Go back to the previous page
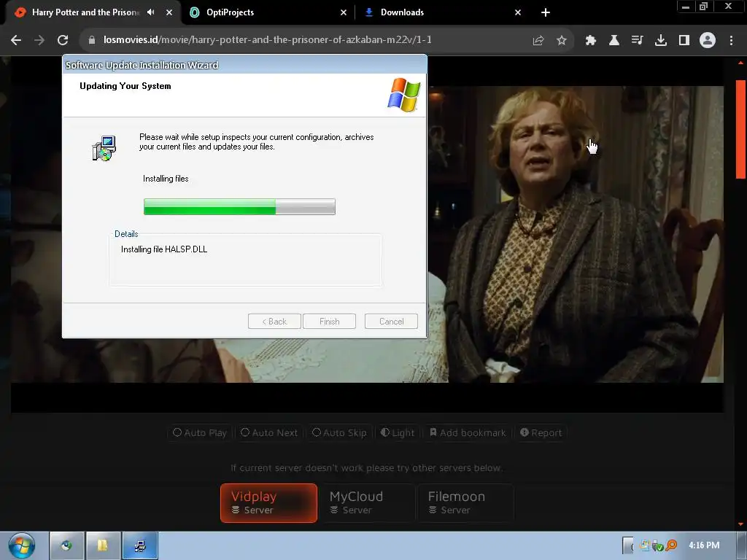 [16, 41]
